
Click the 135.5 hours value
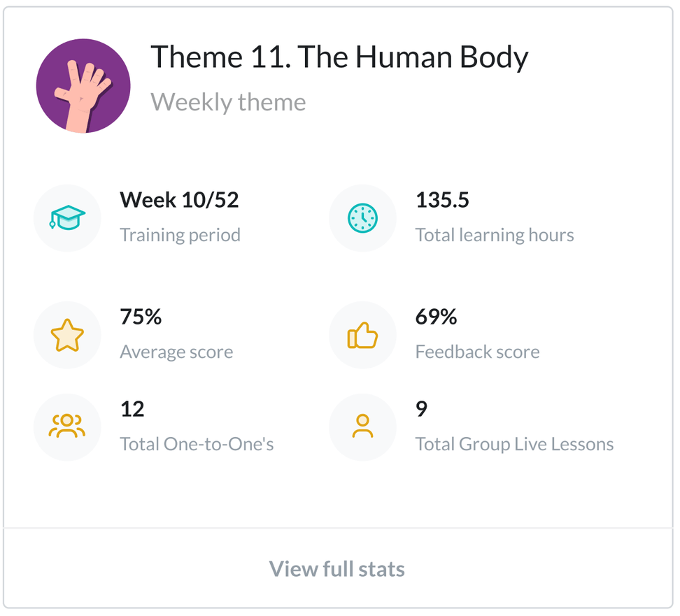coord(442,201)
